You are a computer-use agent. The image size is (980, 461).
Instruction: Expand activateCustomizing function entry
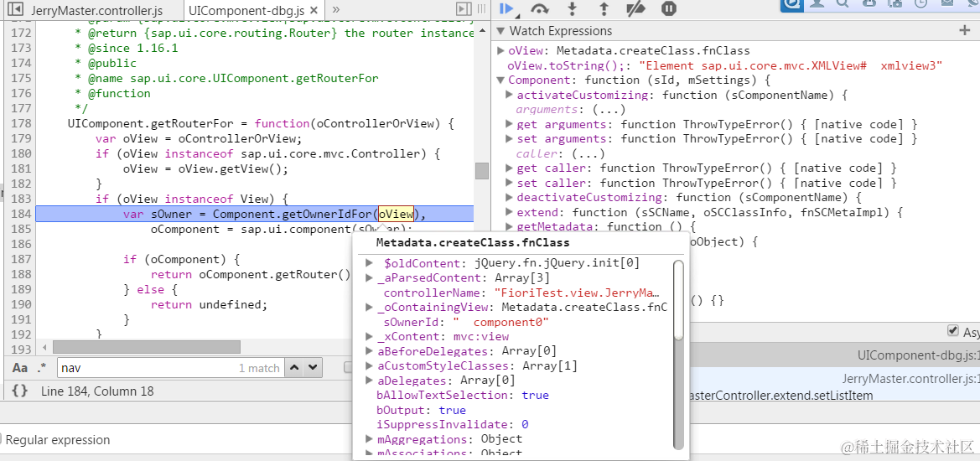point(509,95)
